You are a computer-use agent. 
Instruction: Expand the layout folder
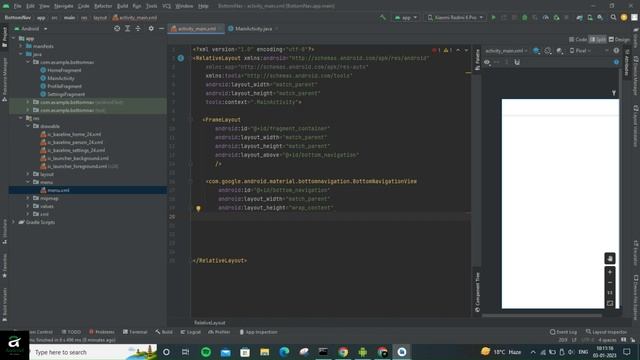point(28,174)
